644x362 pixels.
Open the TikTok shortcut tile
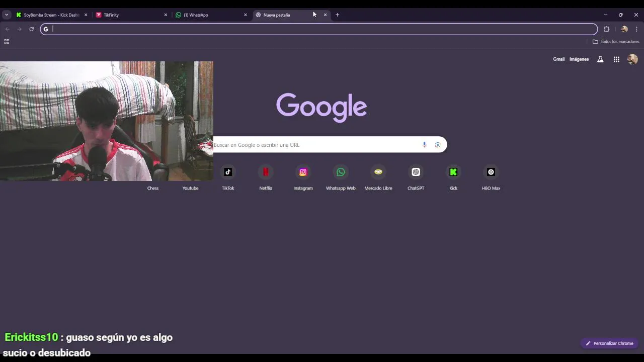pos(228,178)
